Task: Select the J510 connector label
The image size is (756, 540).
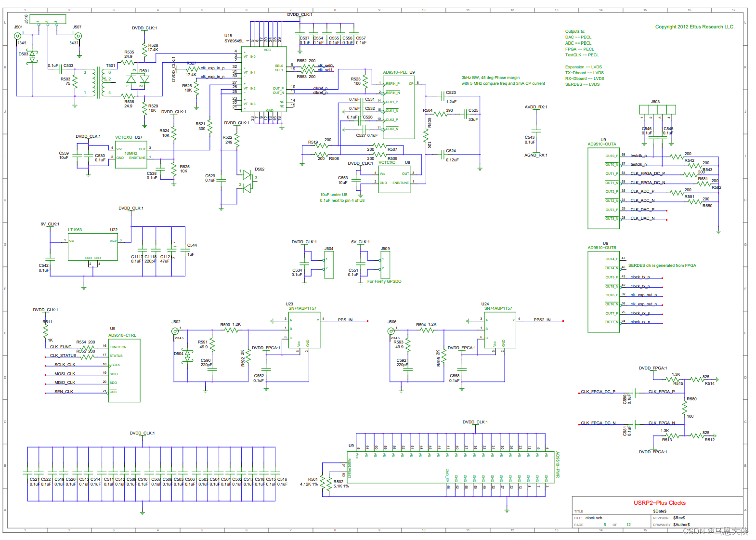Action: 26,19
